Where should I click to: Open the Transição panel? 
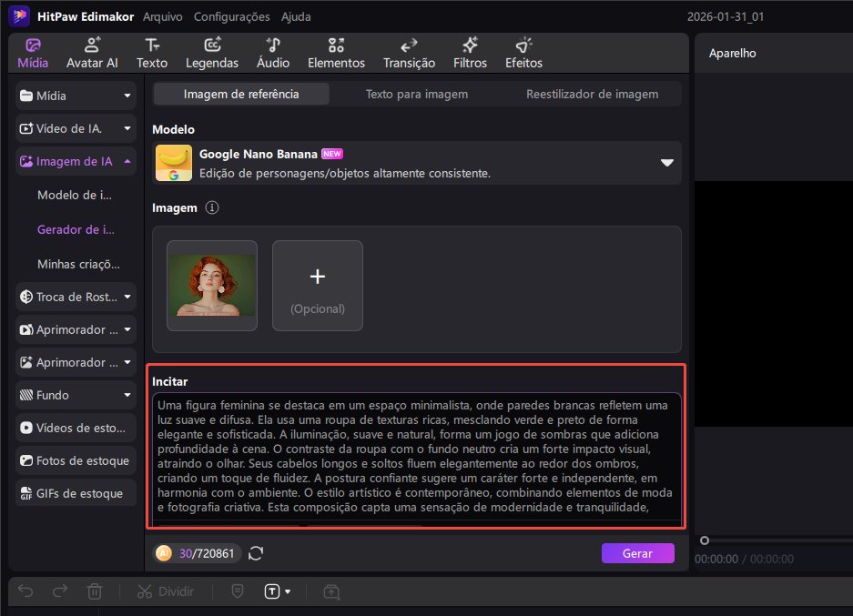tap(409, 54)
